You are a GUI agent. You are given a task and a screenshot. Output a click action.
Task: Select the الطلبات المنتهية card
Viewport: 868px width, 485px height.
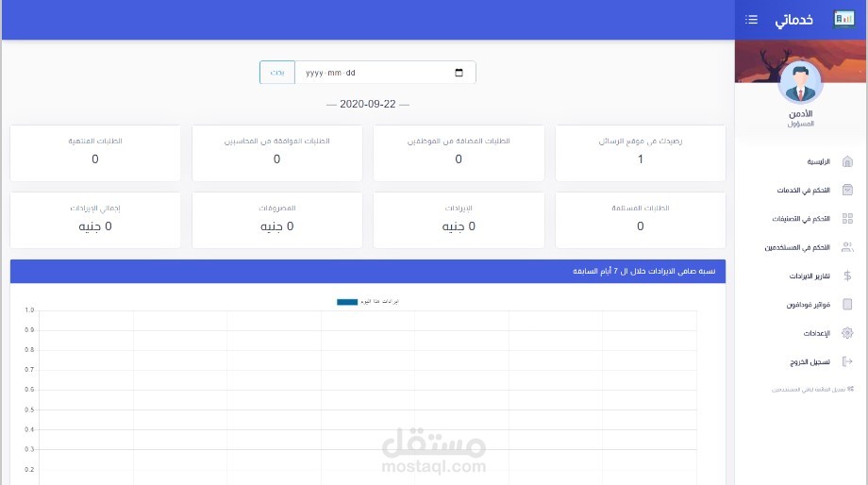[95, 153]
